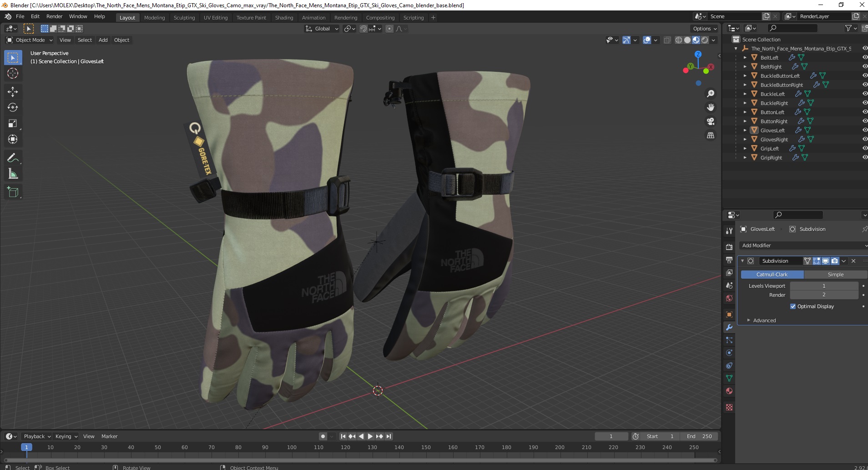The width and height of the screenshot is (868, 470).
Task: Hide GripRight object with eye icon
Action: coord(864,158)
